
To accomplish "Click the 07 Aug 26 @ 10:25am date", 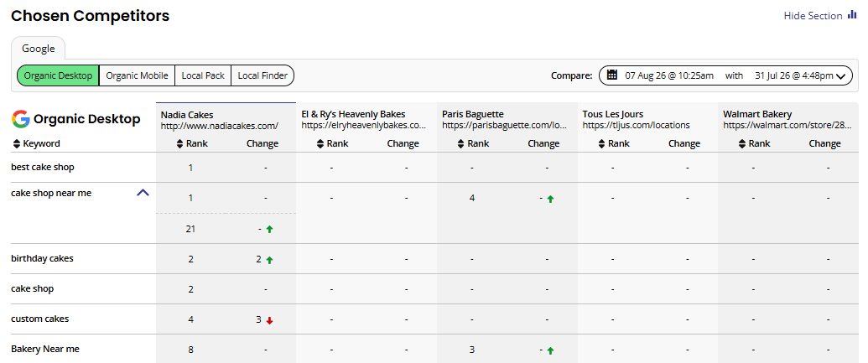I will click(669, 75).
